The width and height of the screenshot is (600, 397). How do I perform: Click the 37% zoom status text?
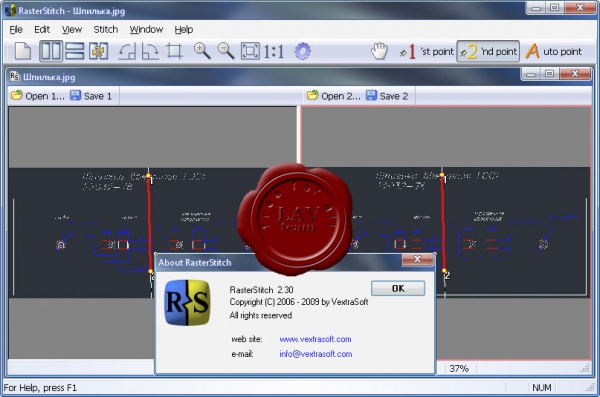click(459, 369)
